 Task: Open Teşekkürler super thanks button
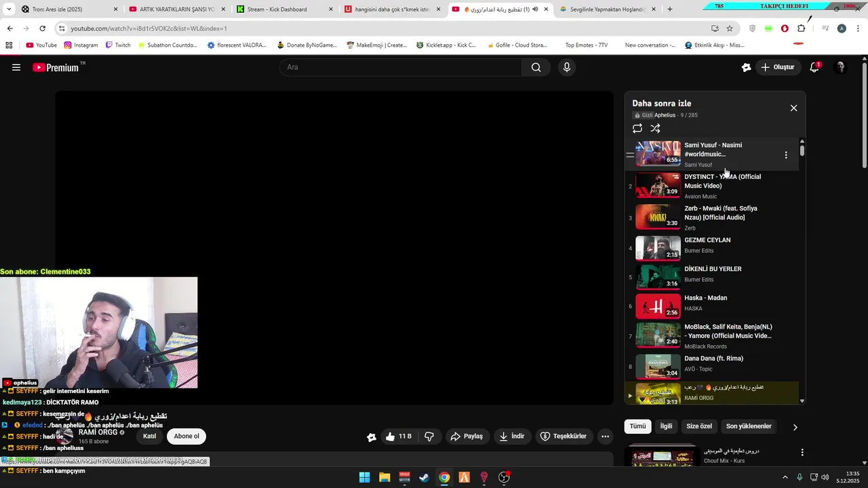coord(563,436)
